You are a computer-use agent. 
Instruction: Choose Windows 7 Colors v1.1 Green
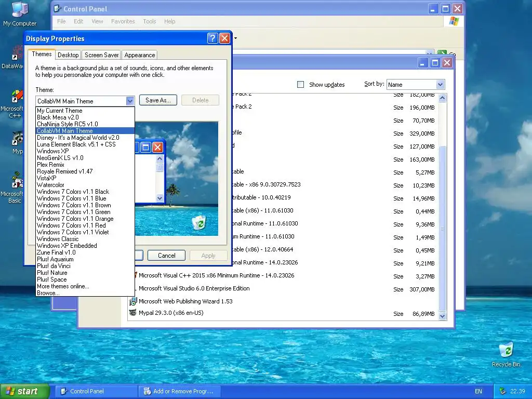85,212
